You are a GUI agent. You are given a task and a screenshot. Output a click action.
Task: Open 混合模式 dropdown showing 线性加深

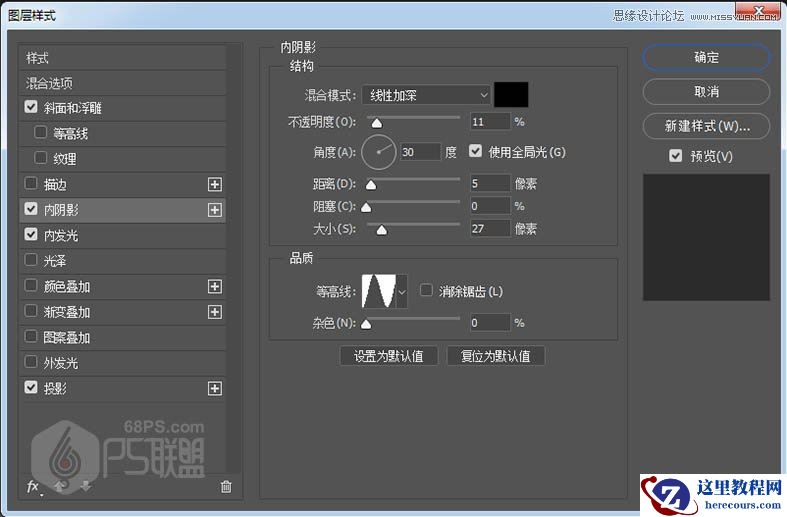point(426,95)
